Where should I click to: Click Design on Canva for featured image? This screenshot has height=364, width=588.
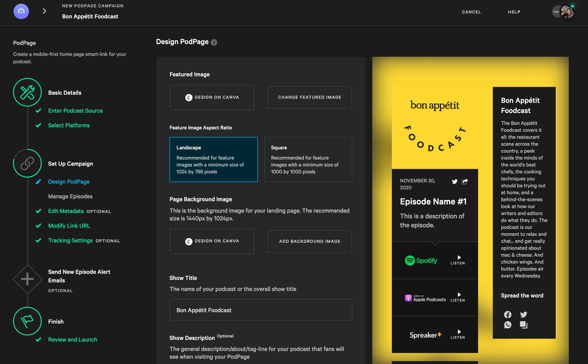(x=212, y=97)
